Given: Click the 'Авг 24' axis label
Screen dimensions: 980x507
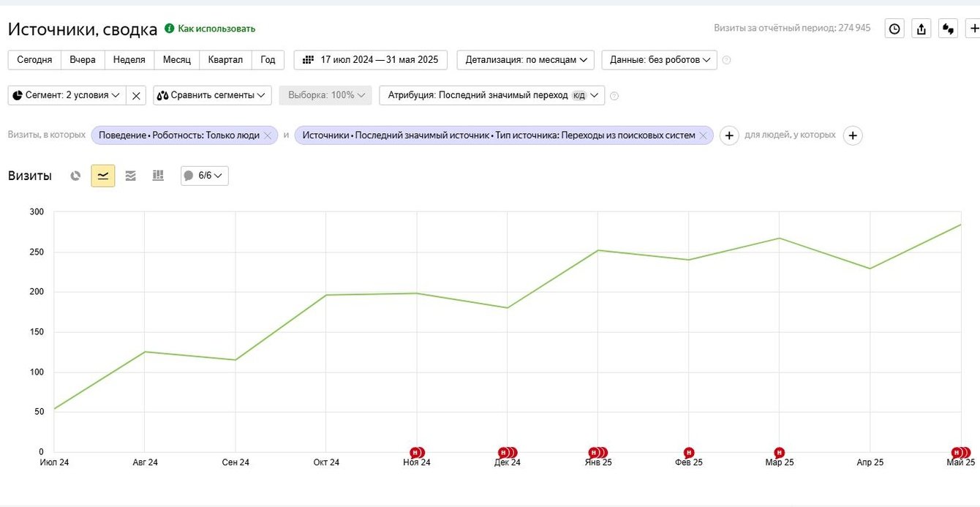Looking at the screenshot, I should tap(145, 462).
